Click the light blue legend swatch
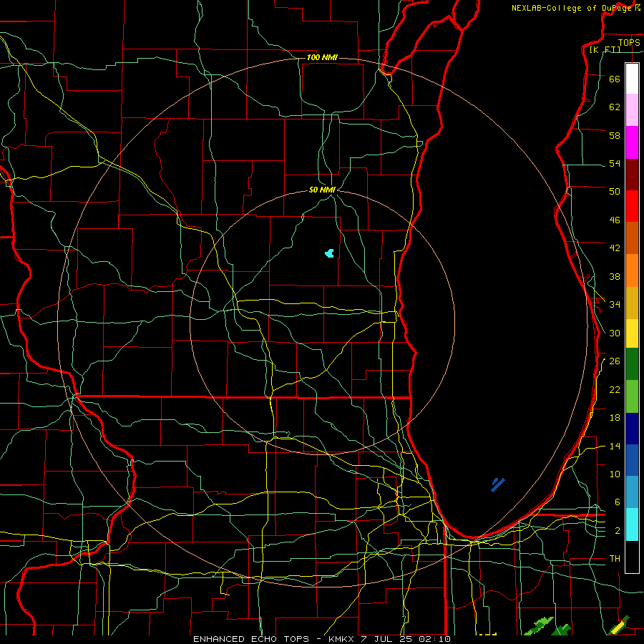 pos(632,492)
